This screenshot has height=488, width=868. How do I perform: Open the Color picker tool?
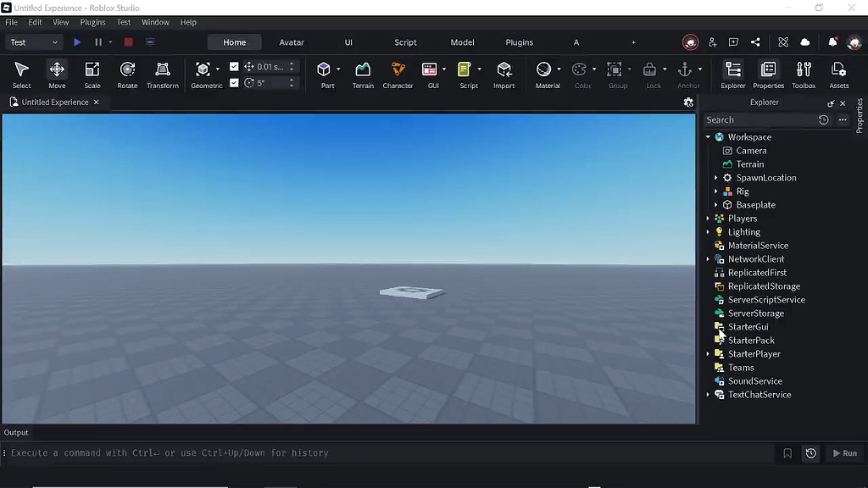coord(579,69)
